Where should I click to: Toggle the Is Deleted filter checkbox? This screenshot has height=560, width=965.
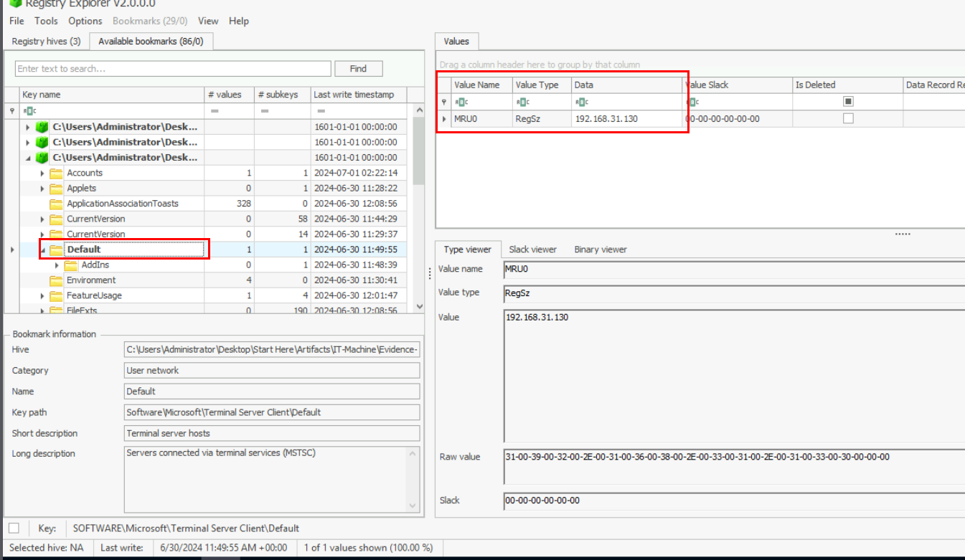[x=848, y=102]
